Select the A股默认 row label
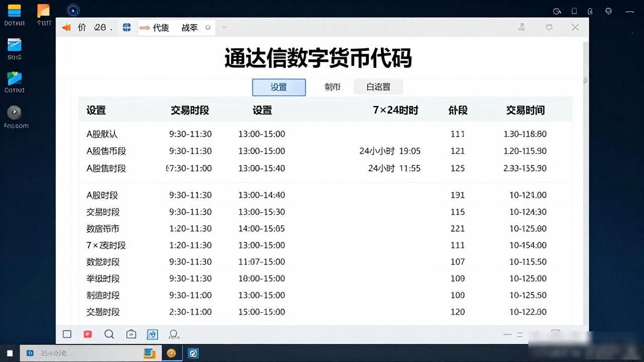This screenshot has width=644, height=362. pos(102,134)
